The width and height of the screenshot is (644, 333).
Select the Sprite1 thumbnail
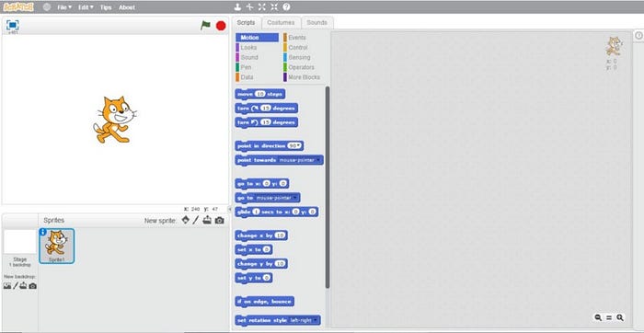pyautogui.click(x=57, y=246)
